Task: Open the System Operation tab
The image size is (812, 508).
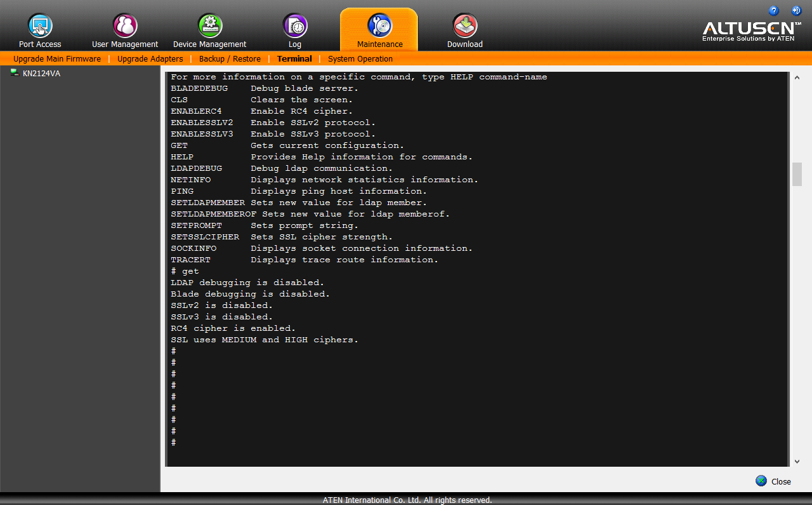Action: [x=360, y=59]
